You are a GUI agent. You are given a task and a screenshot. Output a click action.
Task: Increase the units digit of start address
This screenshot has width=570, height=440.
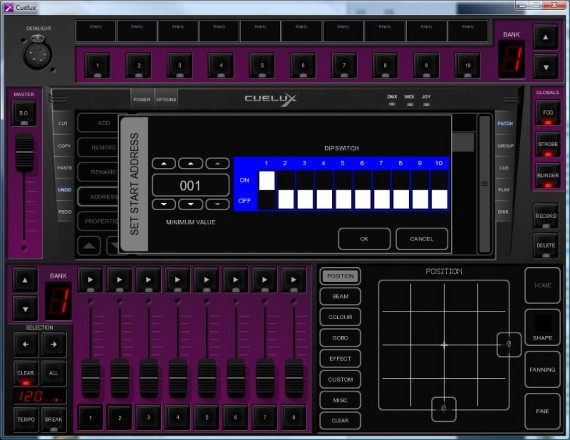(x=217, y=164)
